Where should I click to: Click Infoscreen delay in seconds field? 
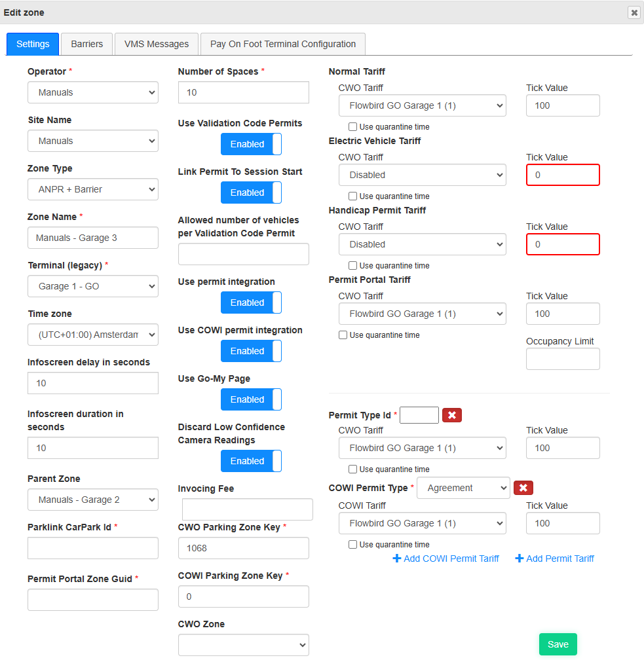pyautogui.click(x=93, y=383)
